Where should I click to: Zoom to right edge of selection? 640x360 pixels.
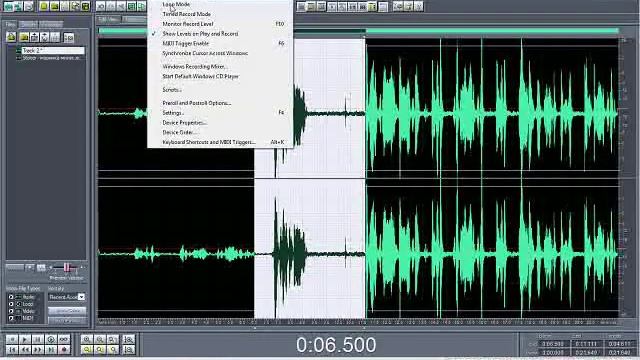pos(113,350)
